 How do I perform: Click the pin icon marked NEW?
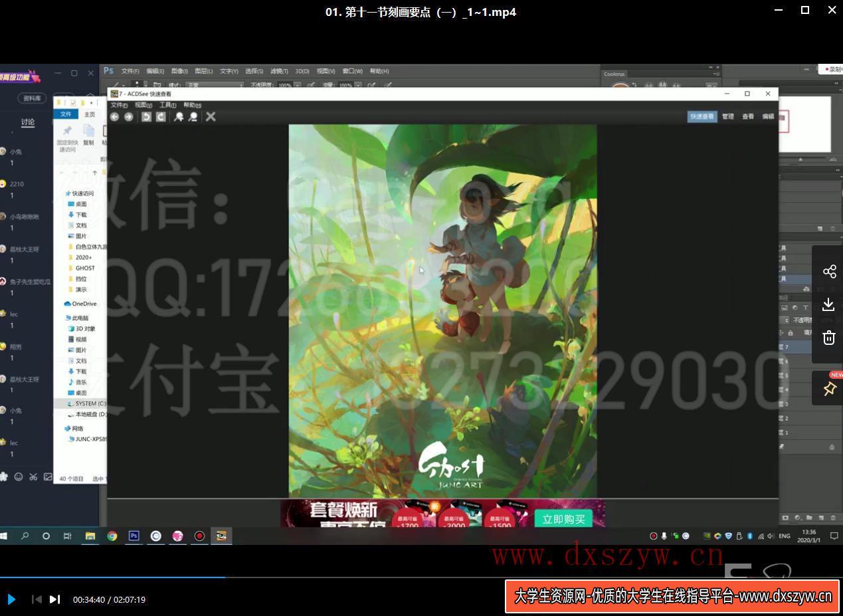point(829,389)
